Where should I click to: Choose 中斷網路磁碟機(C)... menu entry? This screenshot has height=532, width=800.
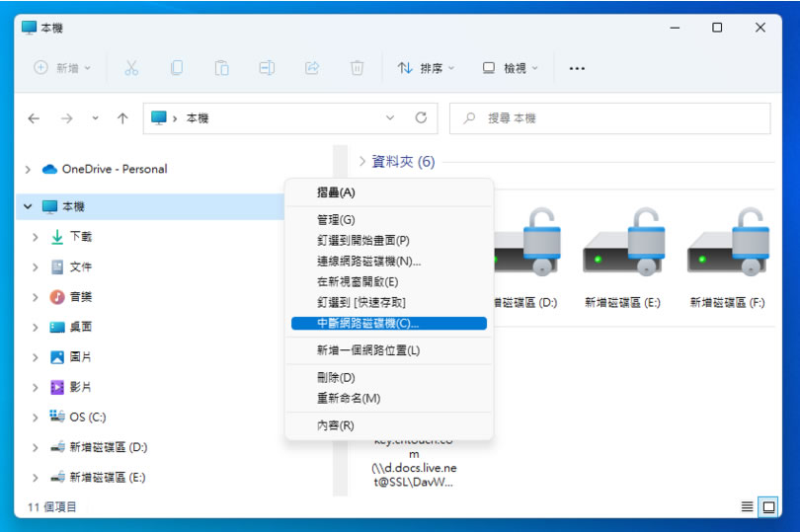(x=389, y=324)
